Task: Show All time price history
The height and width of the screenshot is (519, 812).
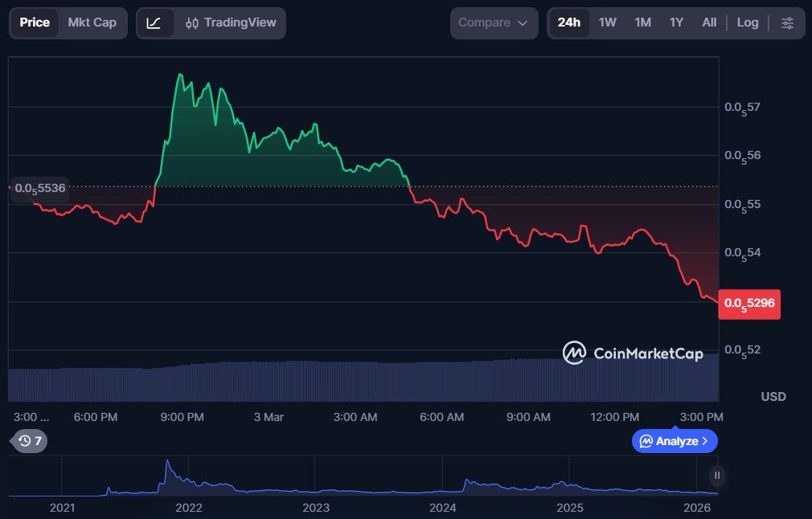Action: coord(708,22)
